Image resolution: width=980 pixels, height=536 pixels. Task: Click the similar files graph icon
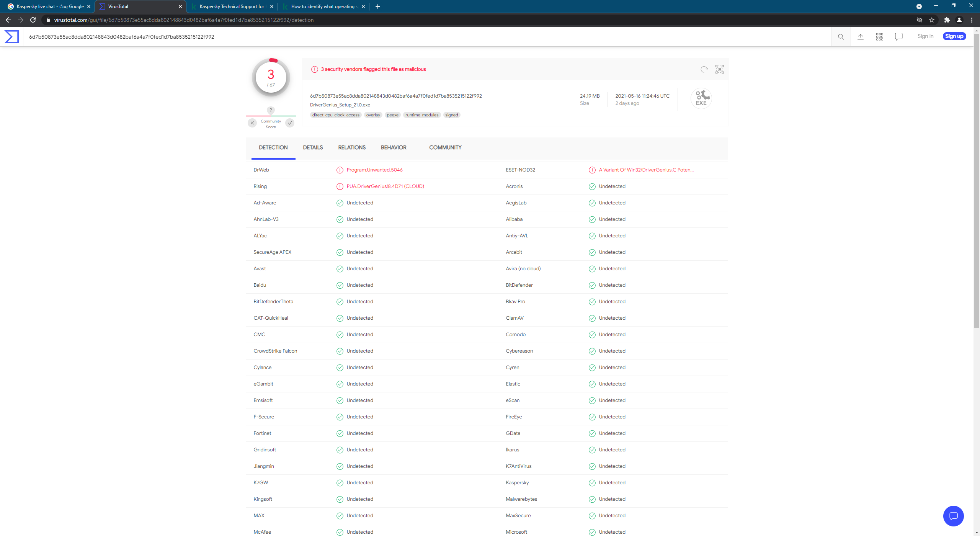click(719, 69)
